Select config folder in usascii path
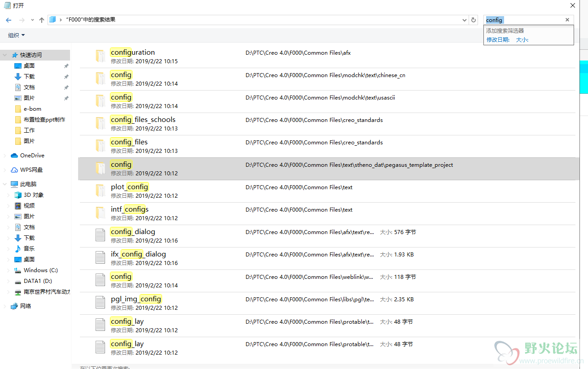The width and height of the screenshot is (588, 369). pyautogui.click(x=327, y=101)
